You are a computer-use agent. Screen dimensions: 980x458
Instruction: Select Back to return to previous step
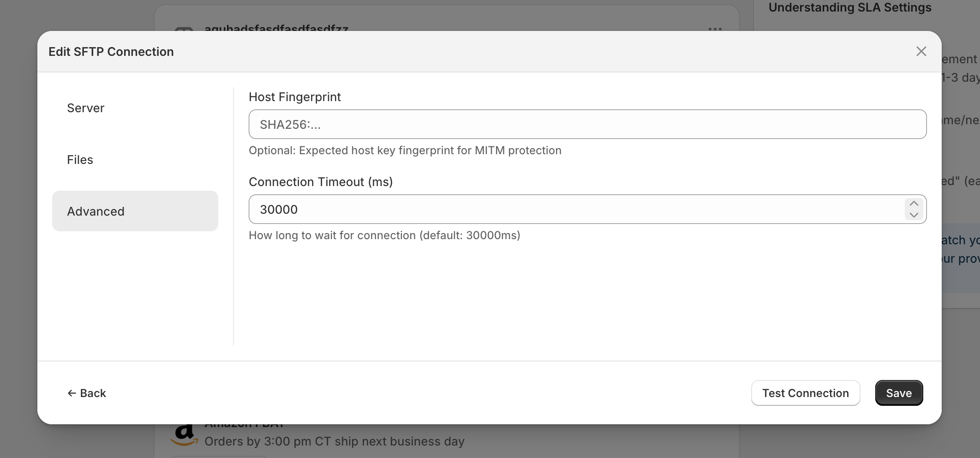(x=87, y=393)
